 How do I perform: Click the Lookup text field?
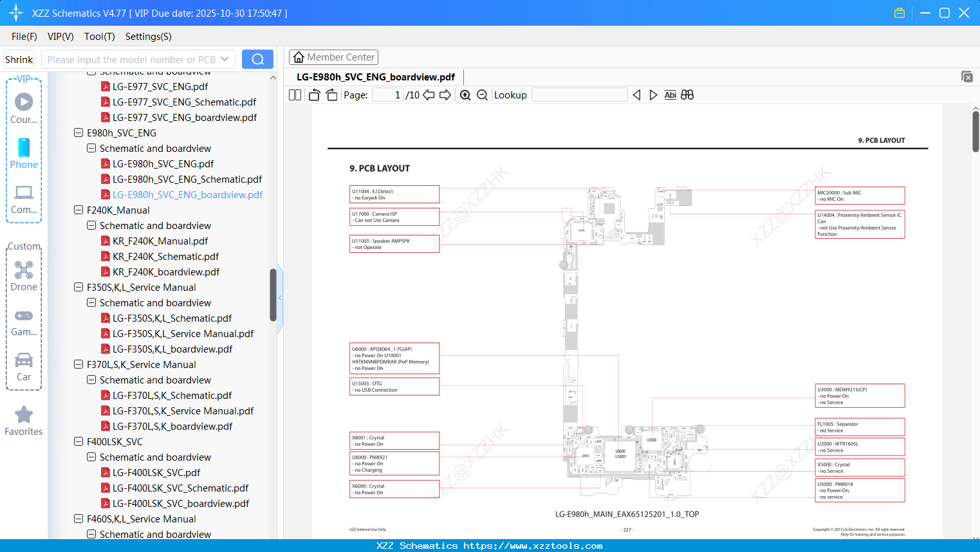[579, 95]
